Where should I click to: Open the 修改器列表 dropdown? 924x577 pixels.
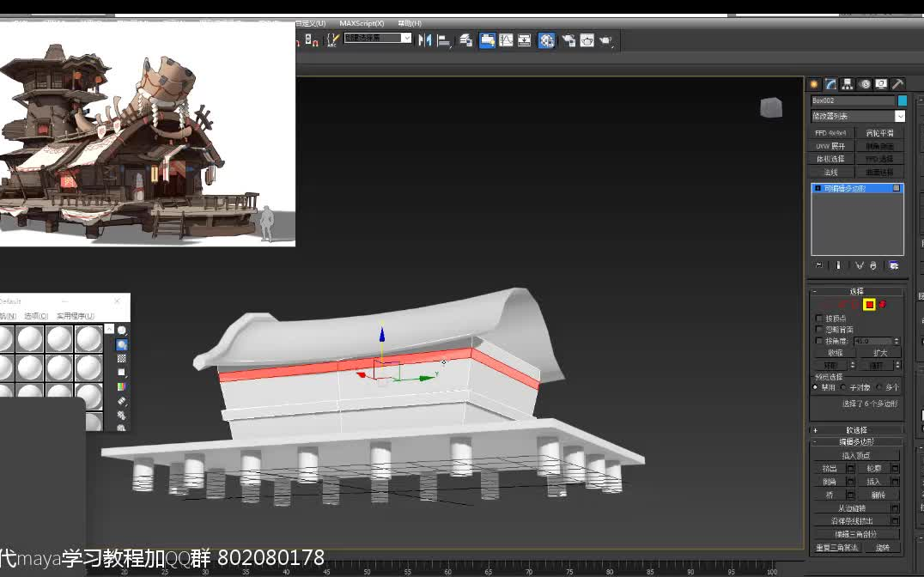[856, 114]
